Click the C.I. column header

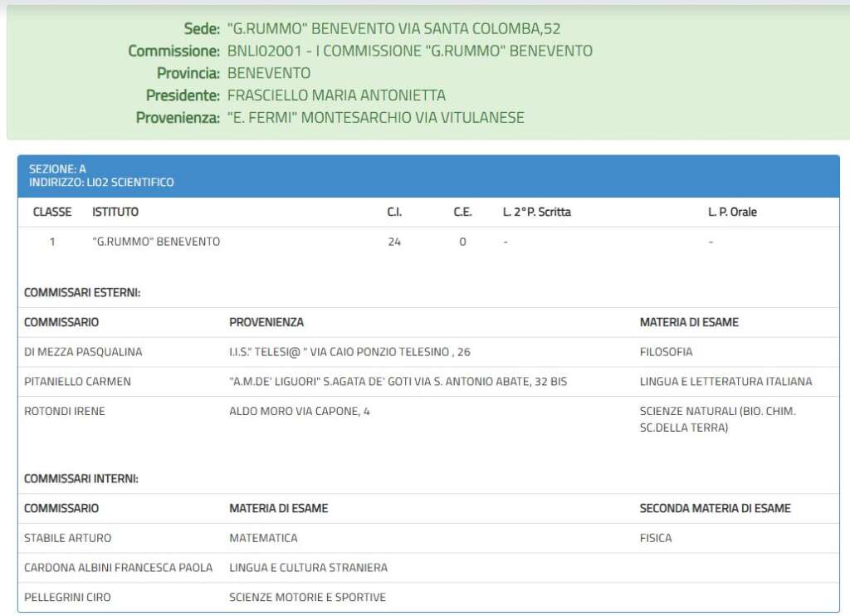[x=394, y=212]
